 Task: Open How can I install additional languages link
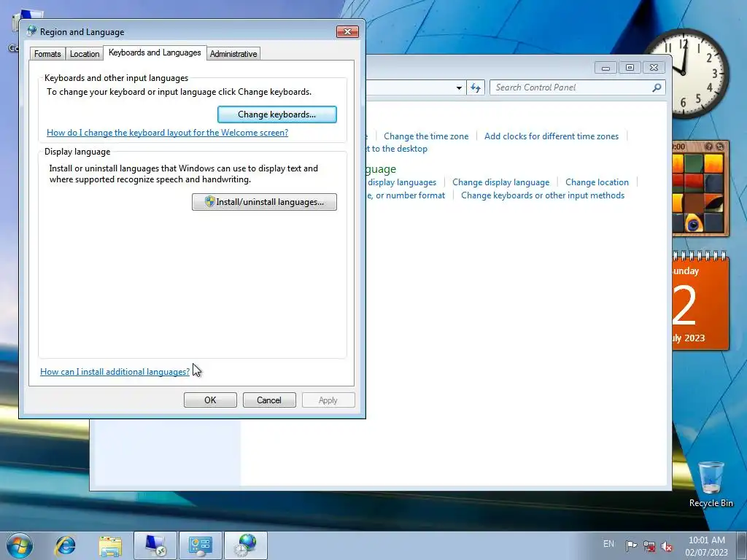tap(115, 371)
